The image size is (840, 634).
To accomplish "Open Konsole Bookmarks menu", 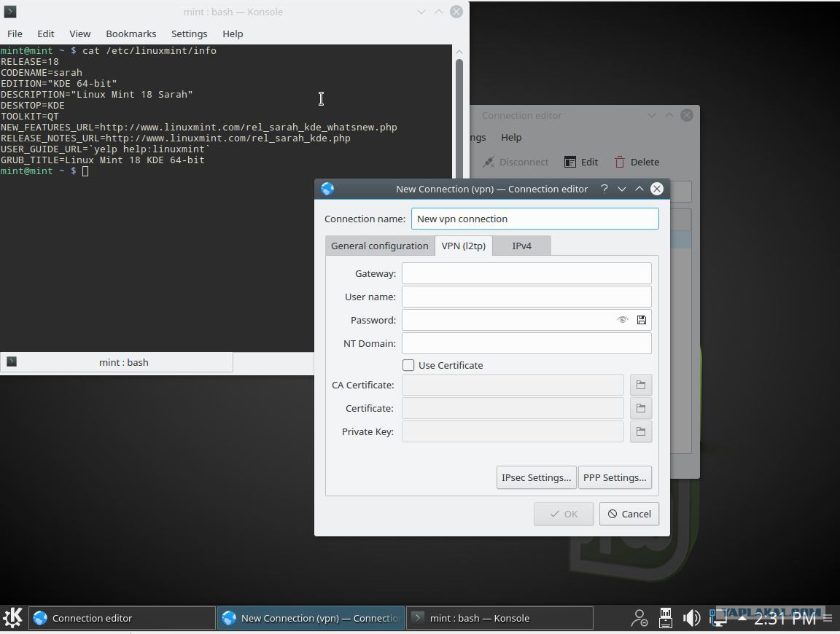I will pyautogui.click(x=131, y=34).
